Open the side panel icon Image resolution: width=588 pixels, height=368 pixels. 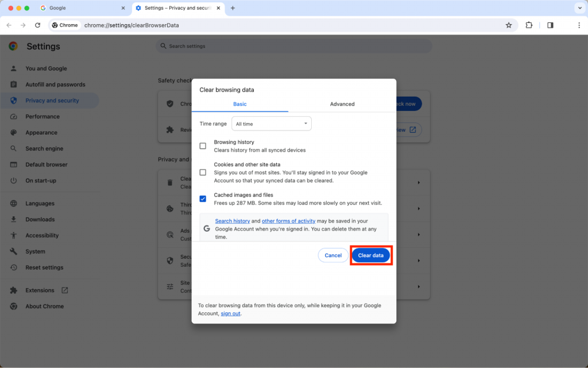click(549, 25)
